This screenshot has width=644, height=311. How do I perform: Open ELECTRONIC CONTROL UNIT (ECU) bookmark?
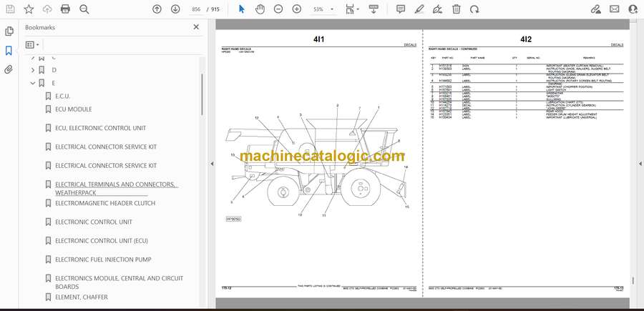102,241
